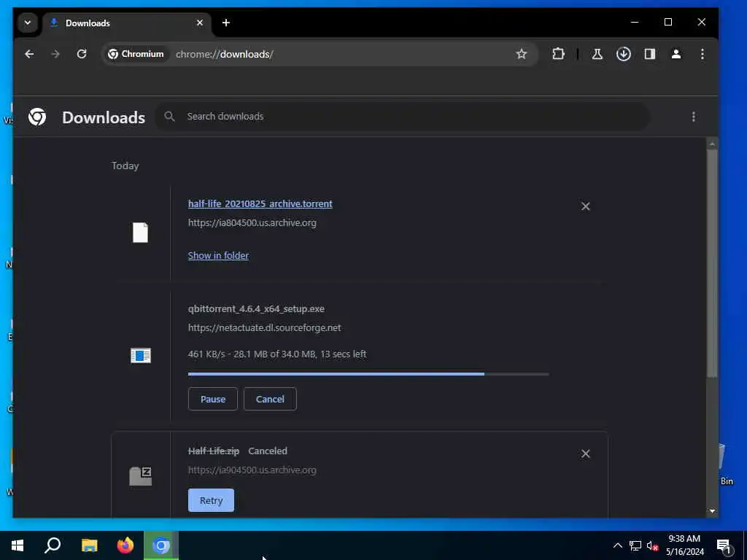Click the Today date heading
This screenshot has width=747, height=560.
125,166
